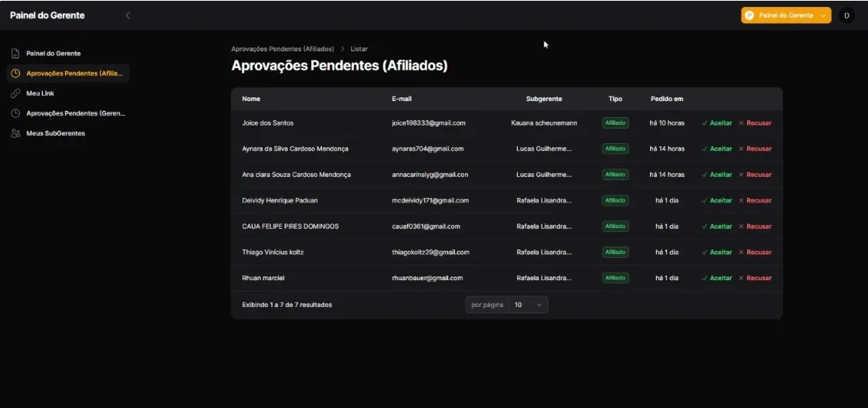Click the Painel do Gerente document icon in sidebar
This screenshot has height=408, width=868.
(x=15, y=54)
